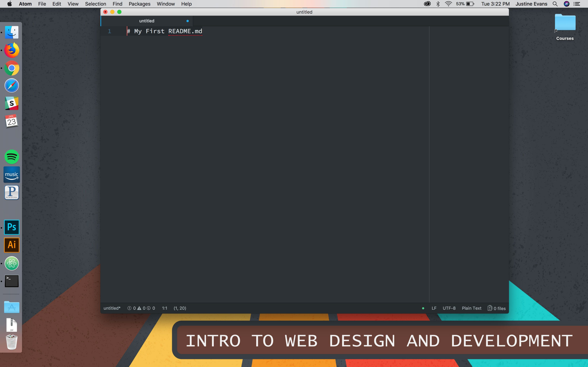Select the View menu in Atom
588x367 pixels.
tap(73, 4)
